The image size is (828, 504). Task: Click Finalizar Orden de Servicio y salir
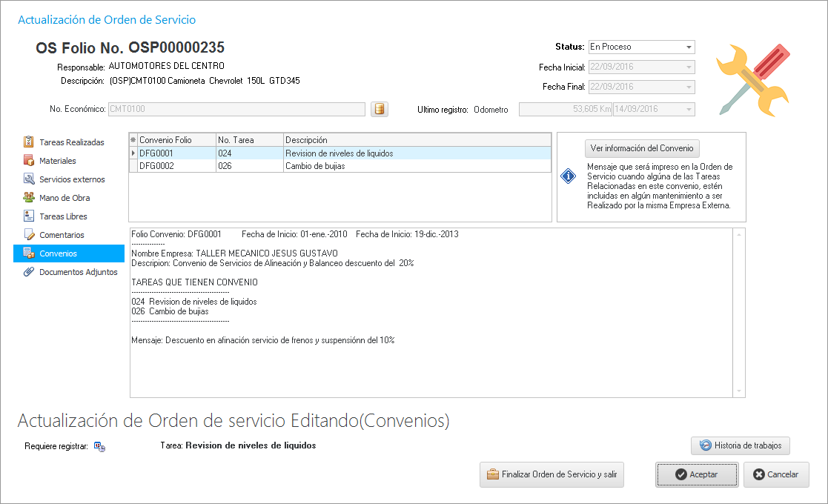pos(552,474)
